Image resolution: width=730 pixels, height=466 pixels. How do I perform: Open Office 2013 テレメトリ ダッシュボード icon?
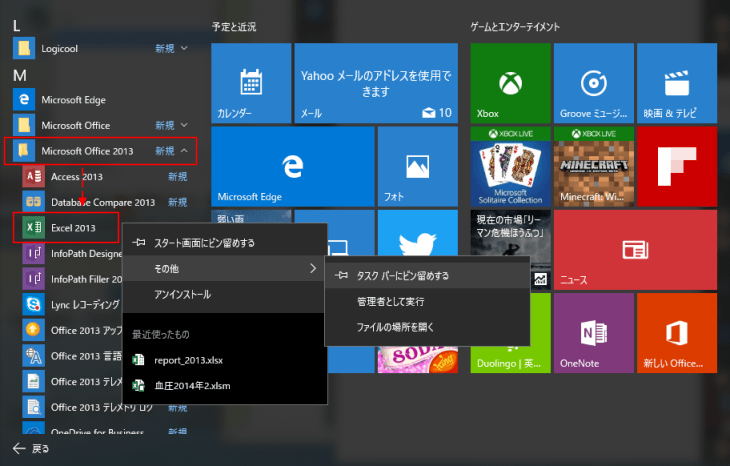34,381
